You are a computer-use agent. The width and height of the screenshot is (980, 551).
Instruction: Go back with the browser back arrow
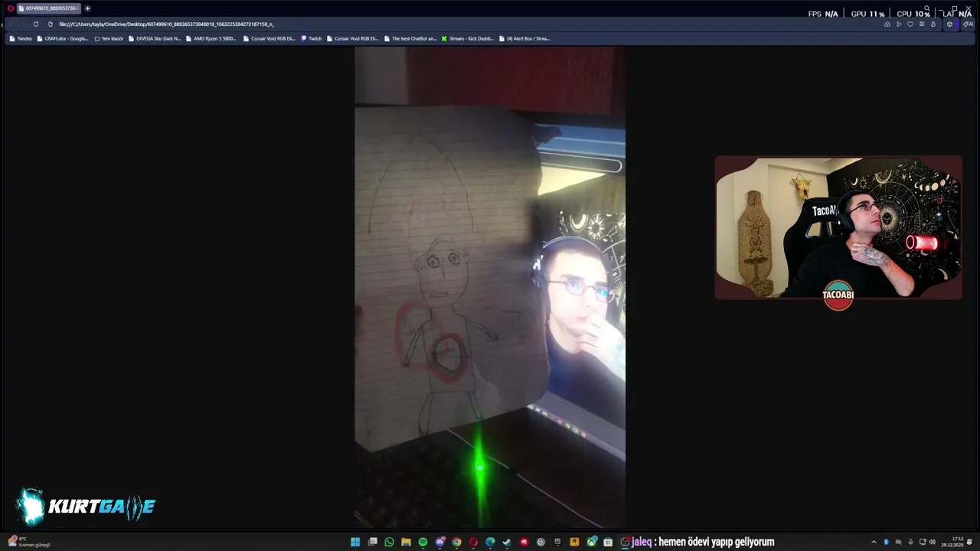[11, 24]
